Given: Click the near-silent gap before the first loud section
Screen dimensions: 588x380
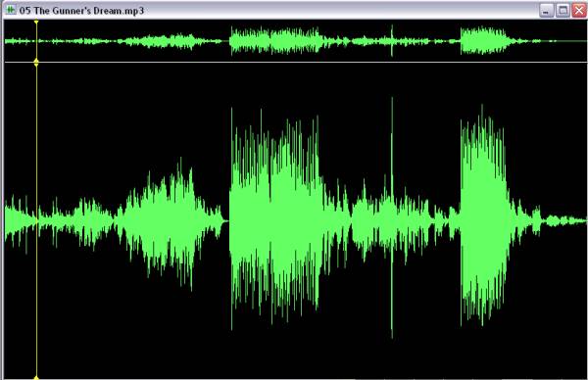Looking at the screenshot, I should tap(226, 221).
